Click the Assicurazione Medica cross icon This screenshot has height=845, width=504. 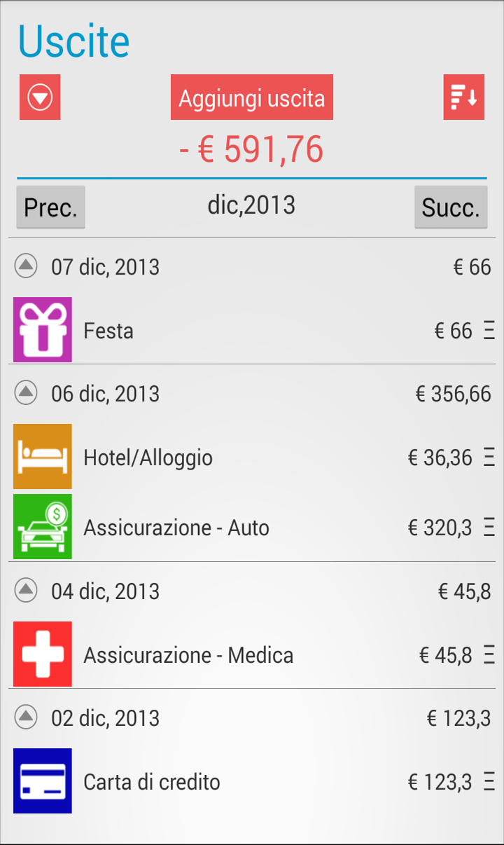click(x=43, y=654)
